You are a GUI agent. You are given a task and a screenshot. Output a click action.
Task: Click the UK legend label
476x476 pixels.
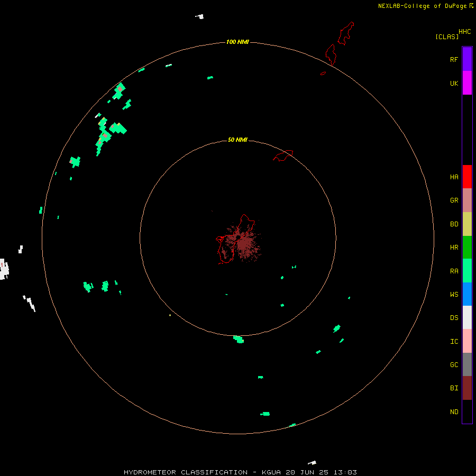454,83
